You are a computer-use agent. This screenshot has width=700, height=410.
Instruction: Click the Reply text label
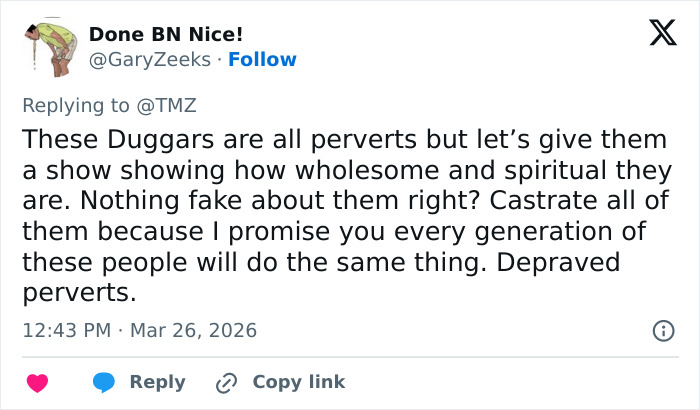pos(158,382)
